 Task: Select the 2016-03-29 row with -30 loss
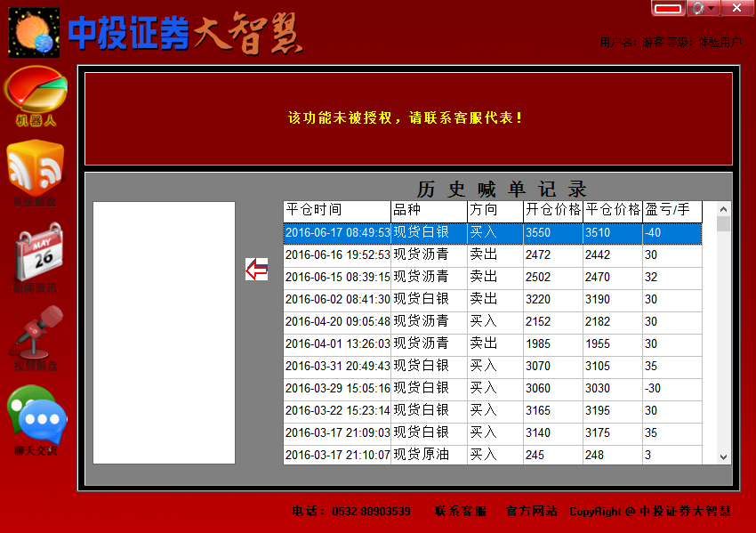tap(493, 389)
